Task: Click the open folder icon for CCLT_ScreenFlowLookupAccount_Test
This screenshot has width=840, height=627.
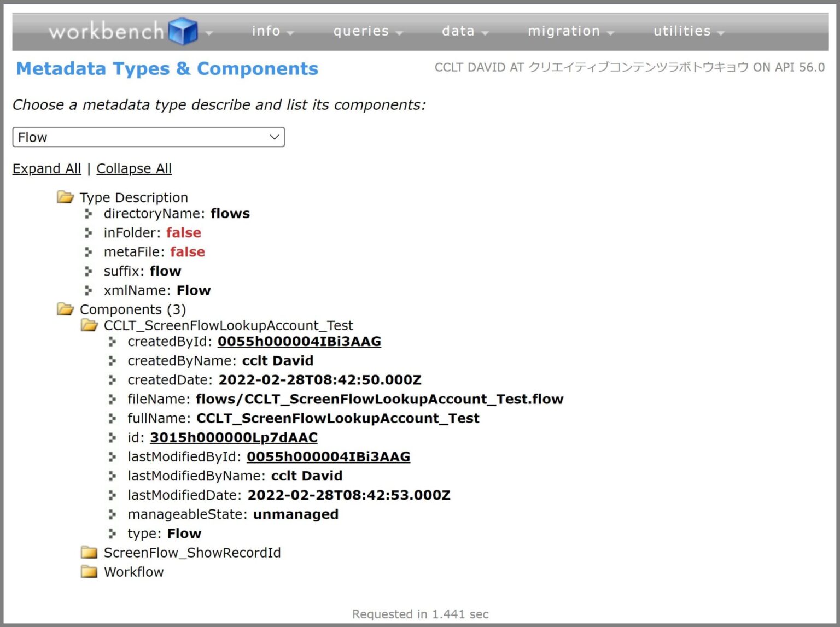Action: 88,325
